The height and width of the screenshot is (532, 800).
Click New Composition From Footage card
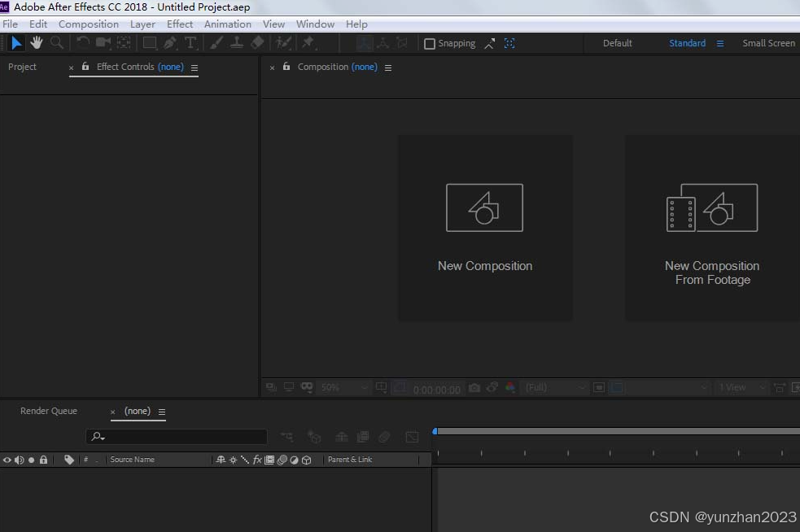712,228
